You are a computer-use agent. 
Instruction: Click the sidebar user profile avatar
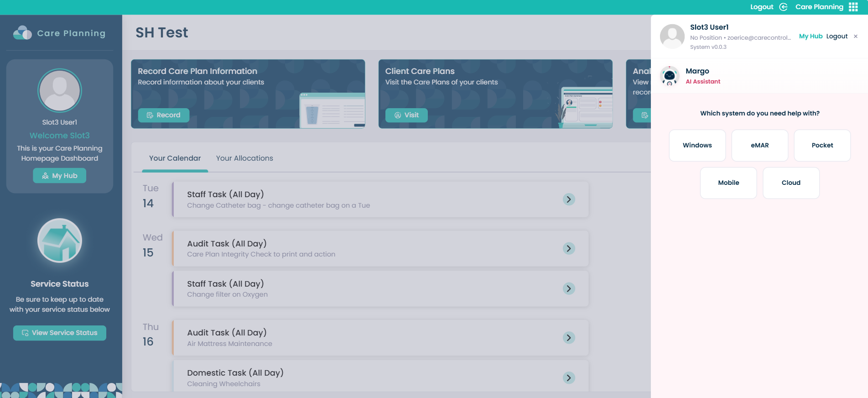click(60, 90)
